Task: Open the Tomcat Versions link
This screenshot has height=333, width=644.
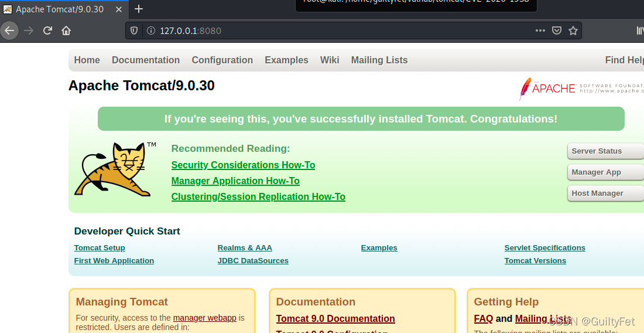Action: (535, 261)
